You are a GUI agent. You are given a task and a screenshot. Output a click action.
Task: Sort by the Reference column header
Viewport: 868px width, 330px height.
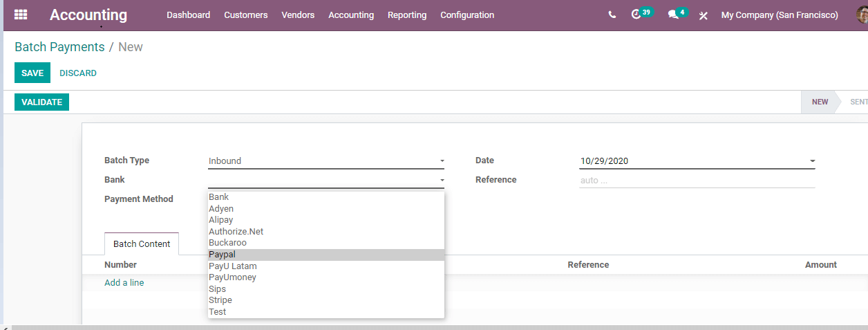588,265
